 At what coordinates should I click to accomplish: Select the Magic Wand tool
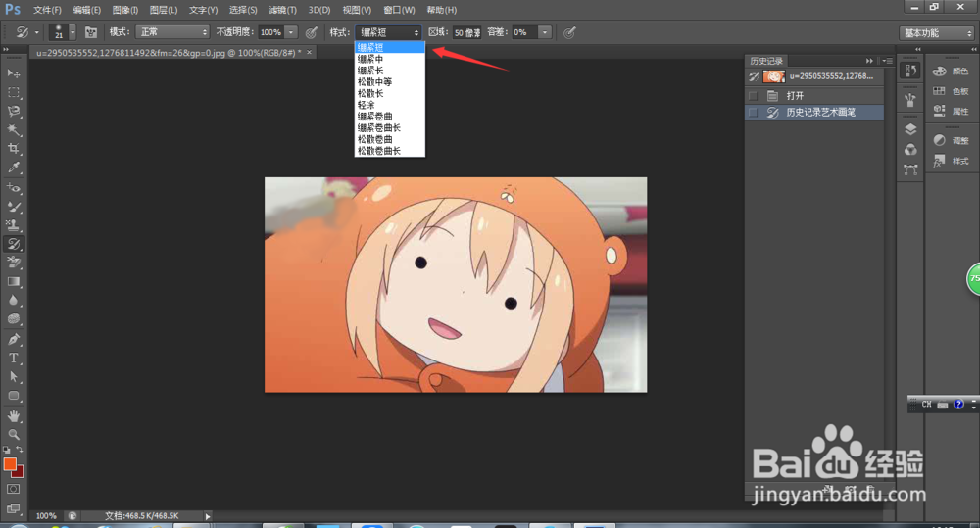pos(13,130)
